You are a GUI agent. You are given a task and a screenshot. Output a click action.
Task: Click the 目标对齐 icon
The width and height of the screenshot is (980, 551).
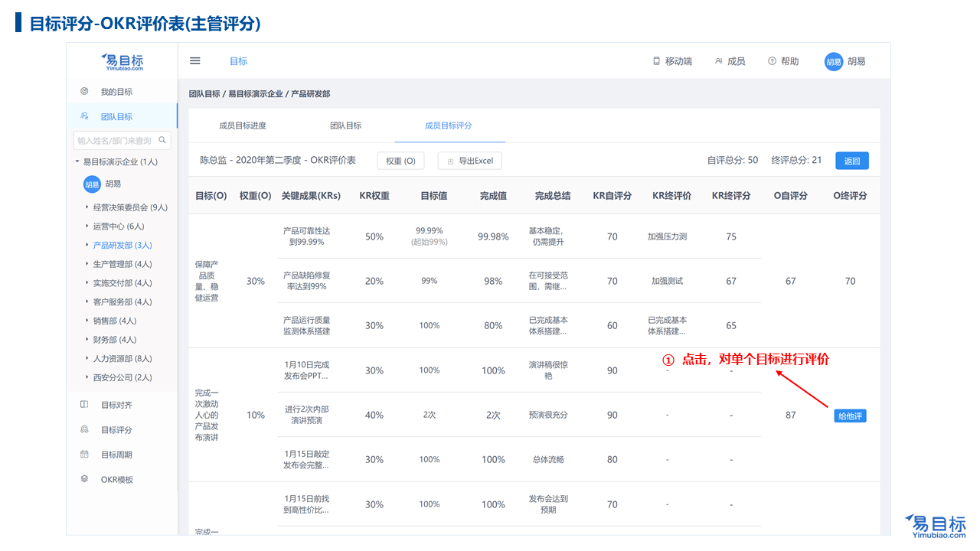pyautogui.click(x=84, y=404)
